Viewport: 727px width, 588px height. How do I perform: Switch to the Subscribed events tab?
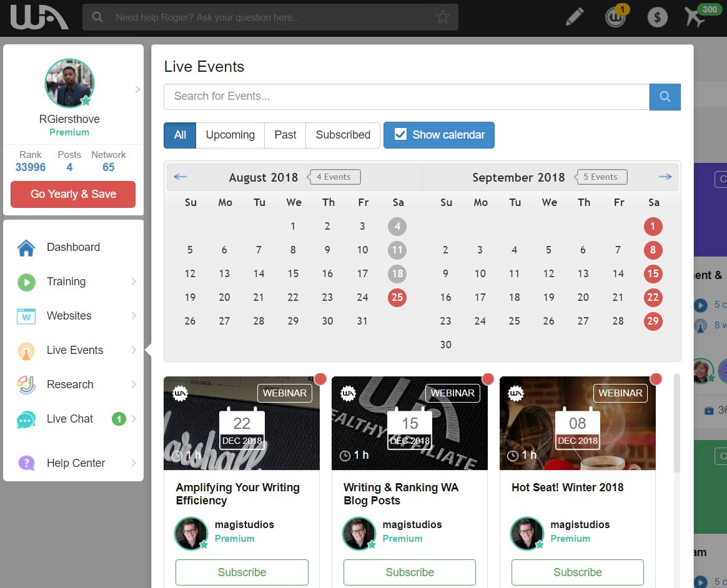click(x=343, y=135)
